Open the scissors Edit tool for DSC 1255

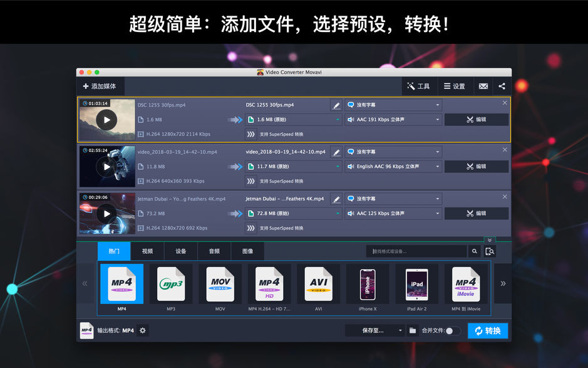click(x=476, y=119)
